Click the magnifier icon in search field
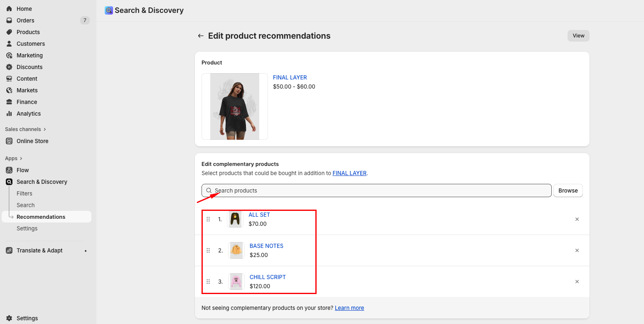Viewport: 644px width, 324px height. click(x=209, y=190)
